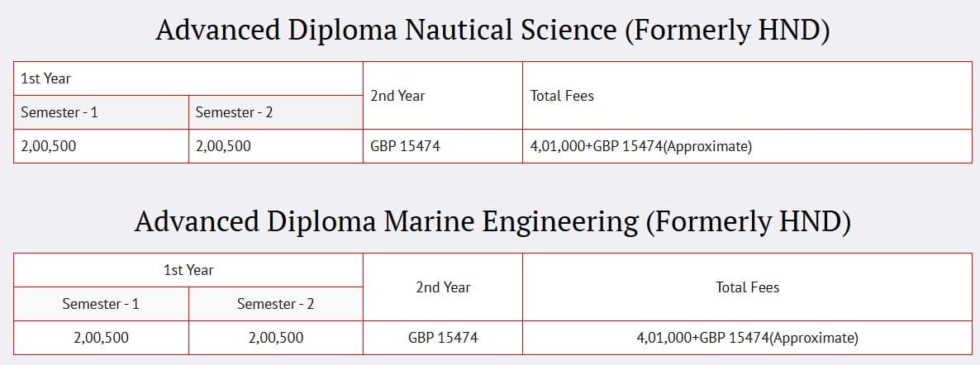Viewport: 980px width, 365px height.
Task: Select Marine Engineering Semester 1 fee 2,00,500
Action: click(x=101, y=338)
